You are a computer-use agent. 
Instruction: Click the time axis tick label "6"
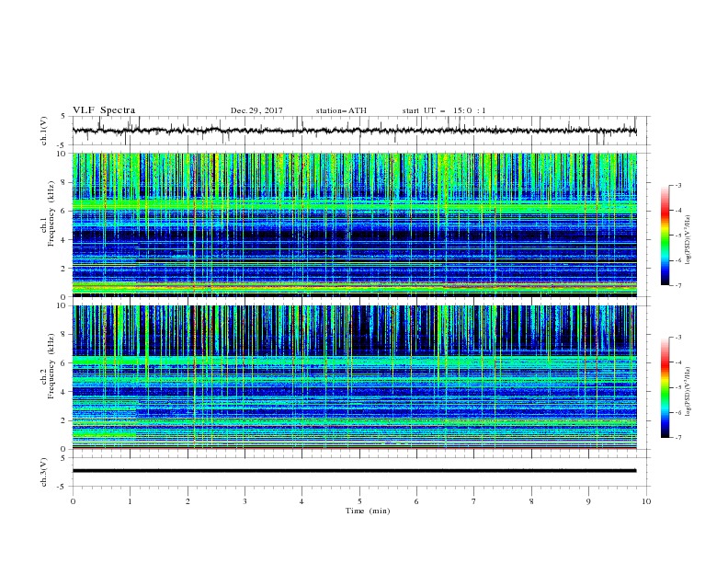(x=416, y=501)
